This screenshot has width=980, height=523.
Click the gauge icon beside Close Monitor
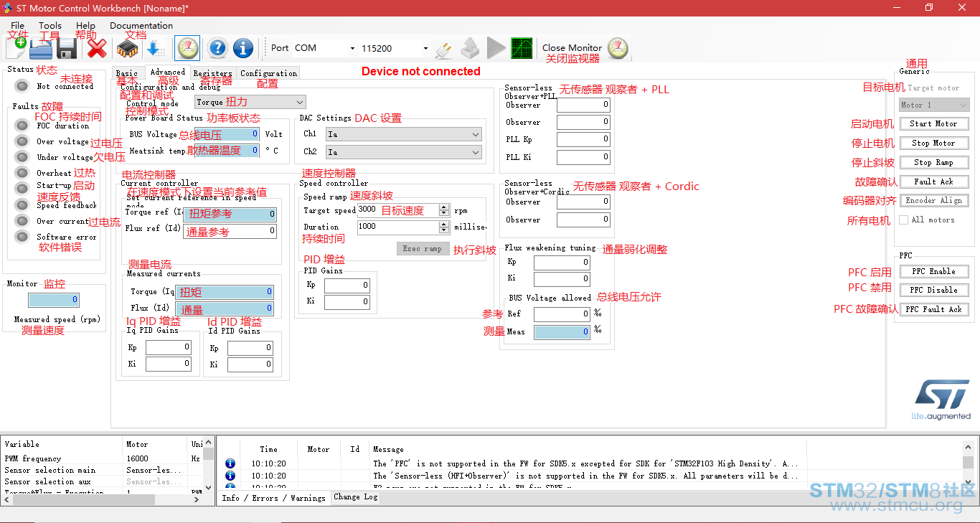[x=618, y=48]
